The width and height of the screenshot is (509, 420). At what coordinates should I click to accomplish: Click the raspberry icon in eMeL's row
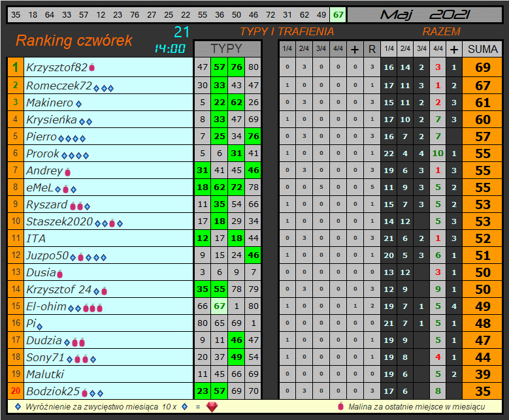tap(65, 189)
